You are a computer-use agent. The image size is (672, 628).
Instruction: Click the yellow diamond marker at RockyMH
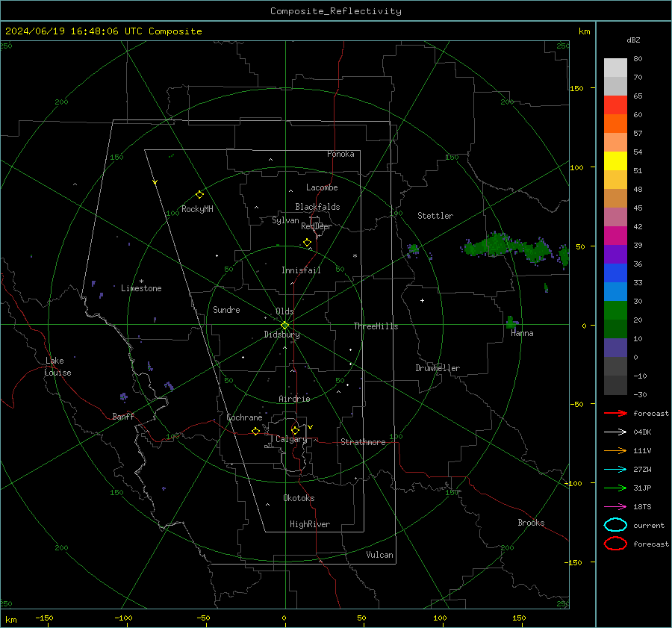coord(199,195)
